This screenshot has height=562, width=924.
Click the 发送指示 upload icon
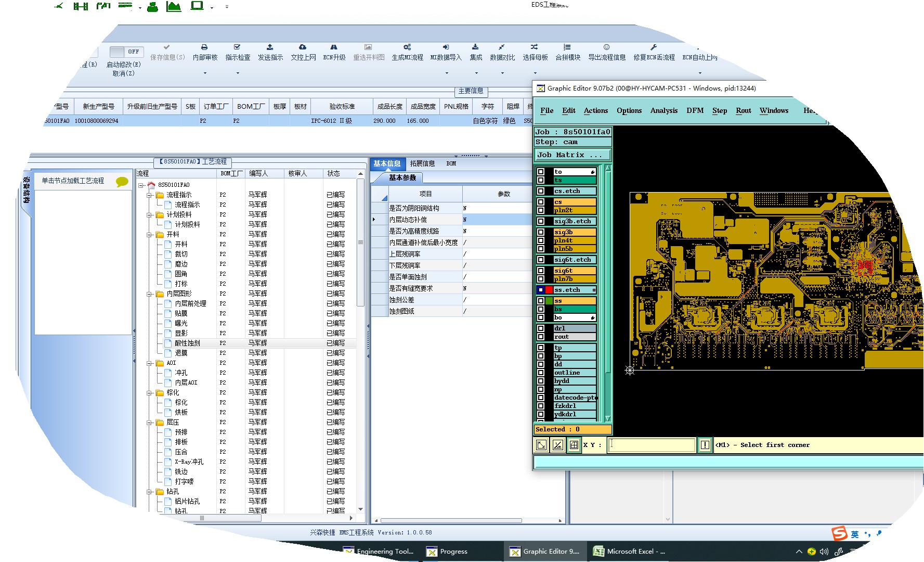(x=270, y=47)
